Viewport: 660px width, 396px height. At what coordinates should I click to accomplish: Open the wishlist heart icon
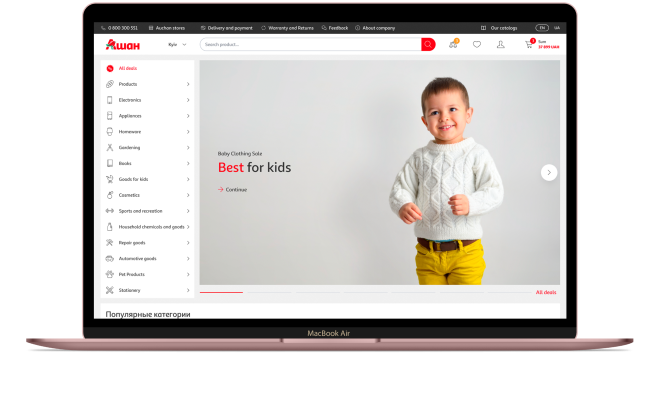click(x=476, y=44)
